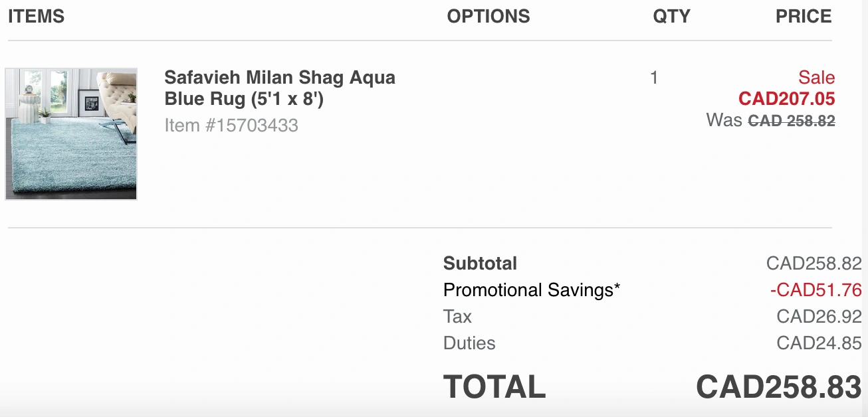Click the Duties label

(469, 343)
